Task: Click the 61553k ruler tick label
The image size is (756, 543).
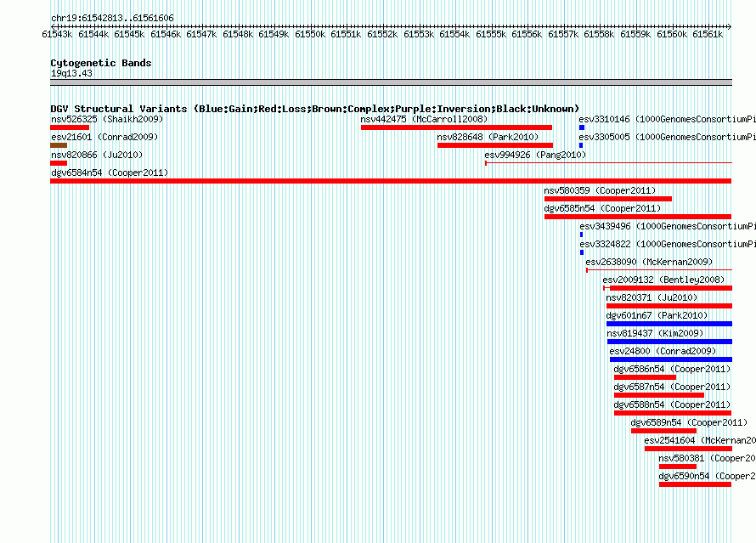Action: click(x=419, y=34)
